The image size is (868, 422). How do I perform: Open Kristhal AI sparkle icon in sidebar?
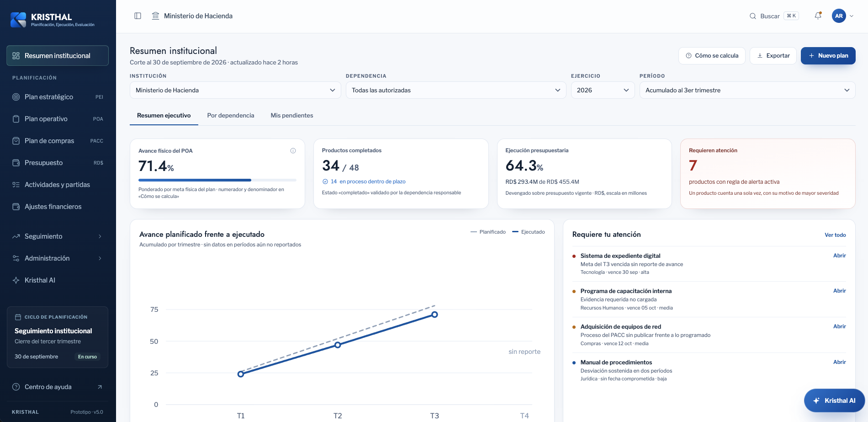16,280
